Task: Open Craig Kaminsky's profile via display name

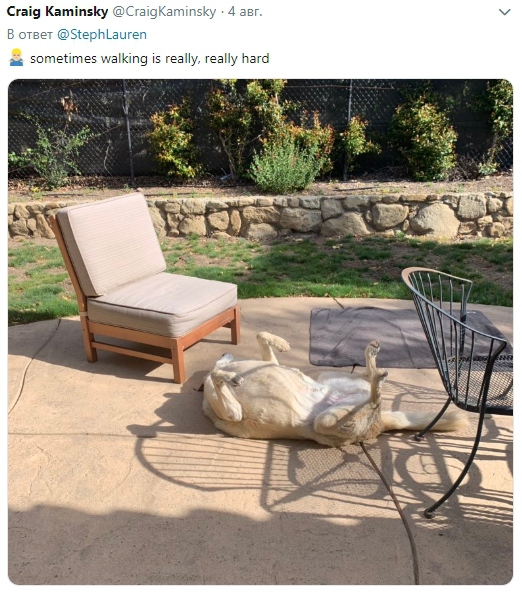Action: point(57,11)
